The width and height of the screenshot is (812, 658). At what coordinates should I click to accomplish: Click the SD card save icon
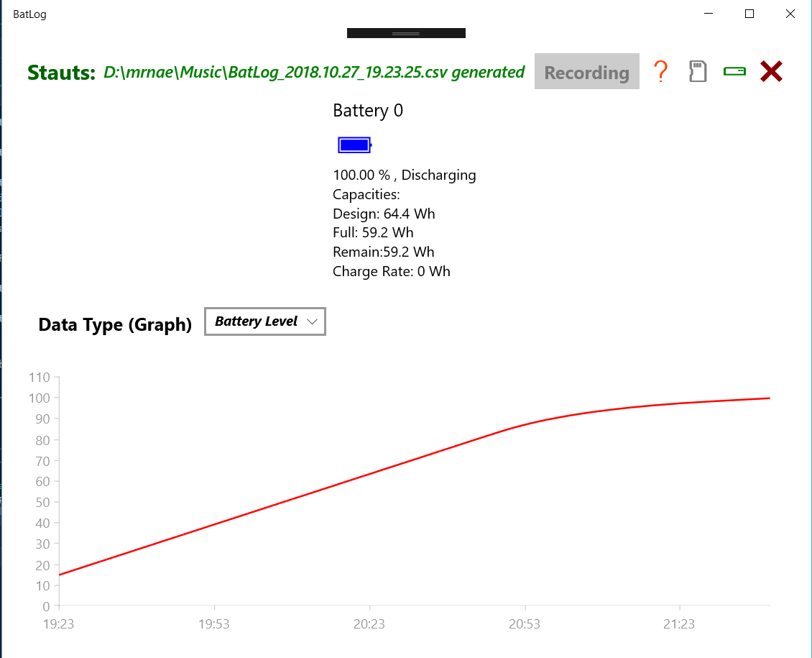[698, 72]
